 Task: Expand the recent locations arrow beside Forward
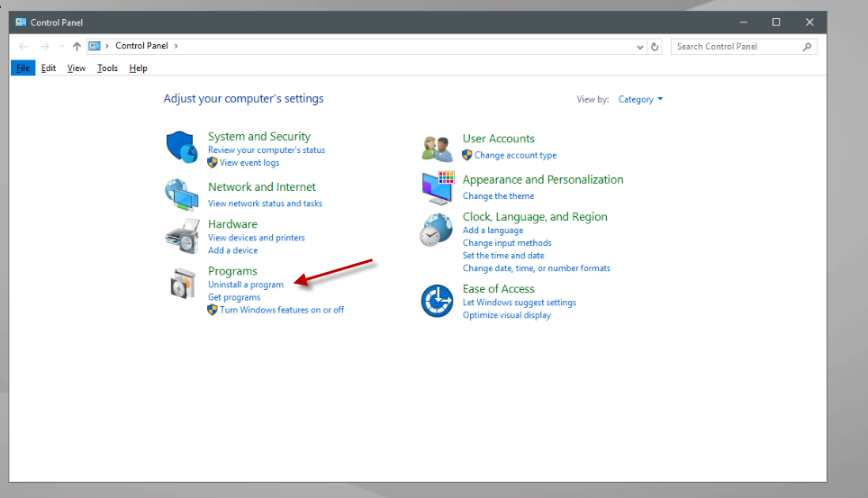62,47
